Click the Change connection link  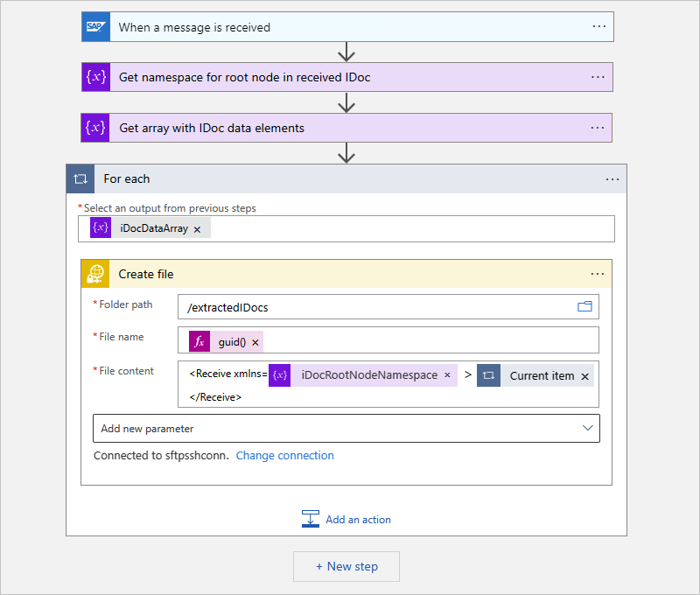[284, 456]
